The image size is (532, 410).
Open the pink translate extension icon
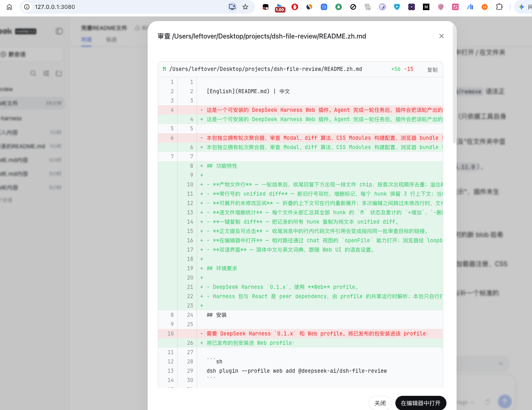point(455,7)
